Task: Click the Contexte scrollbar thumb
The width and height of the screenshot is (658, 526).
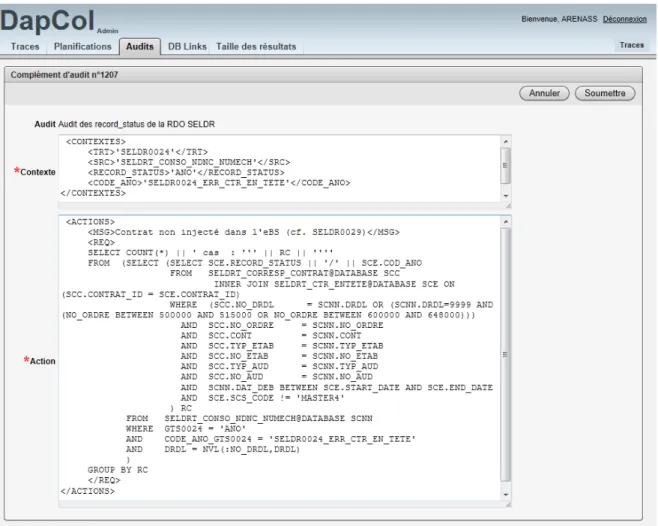Action: click(x=506, y=165)
